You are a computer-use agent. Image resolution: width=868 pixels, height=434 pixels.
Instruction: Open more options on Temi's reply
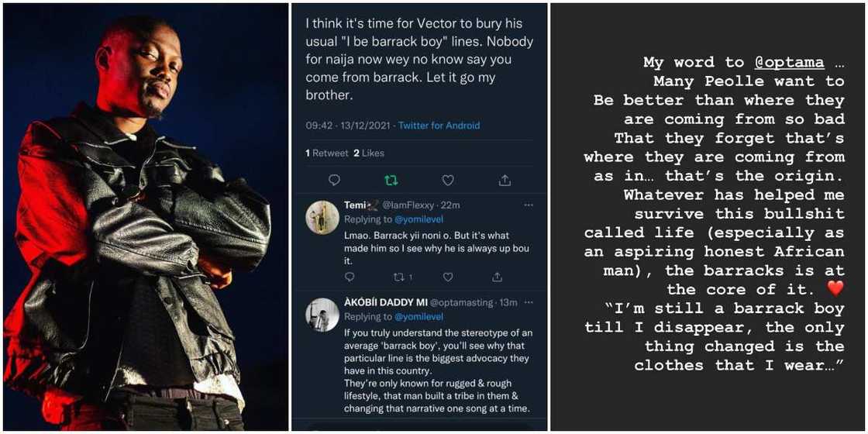point(529,205)
